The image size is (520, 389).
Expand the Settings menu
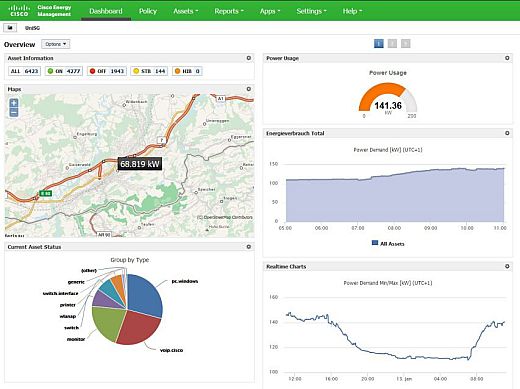tap(311, 11)
